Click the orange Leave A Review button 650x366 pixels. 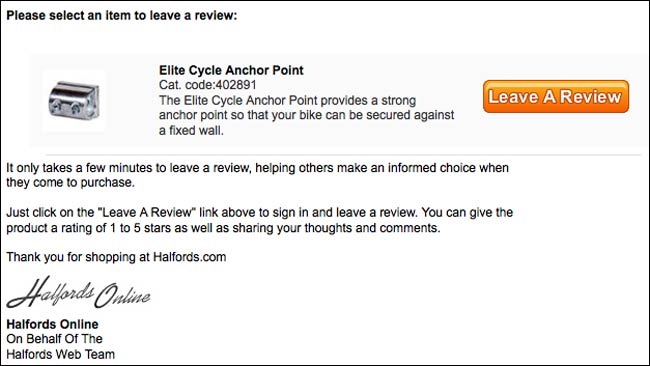(555, 97)
